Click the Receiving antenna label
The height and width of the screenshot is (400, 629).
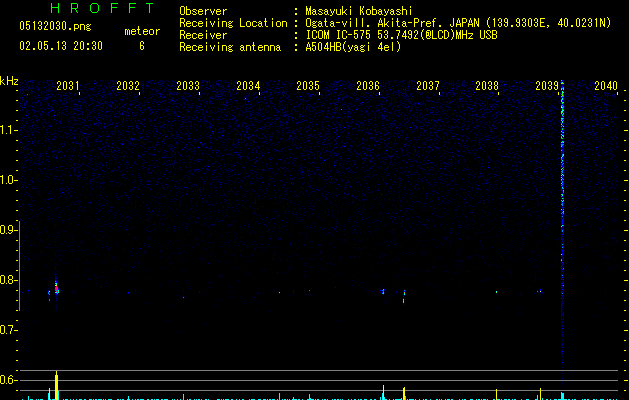coord(230,47)
